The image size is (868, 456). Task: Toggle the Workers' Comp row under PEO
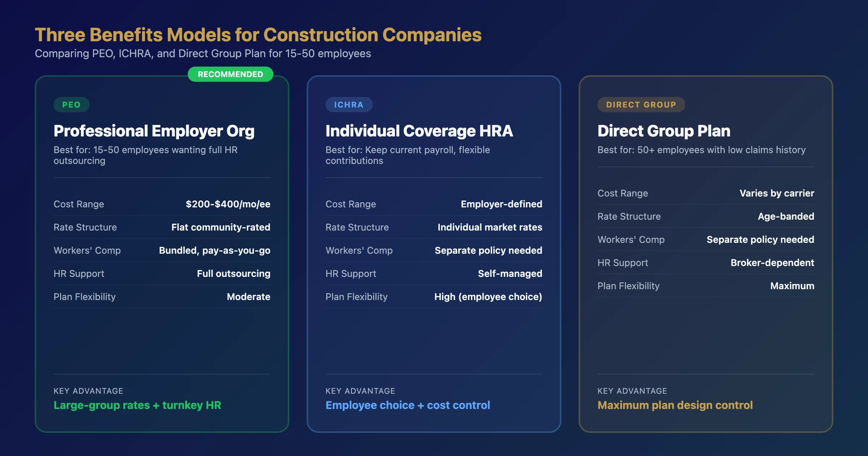(x=162, y=250)
